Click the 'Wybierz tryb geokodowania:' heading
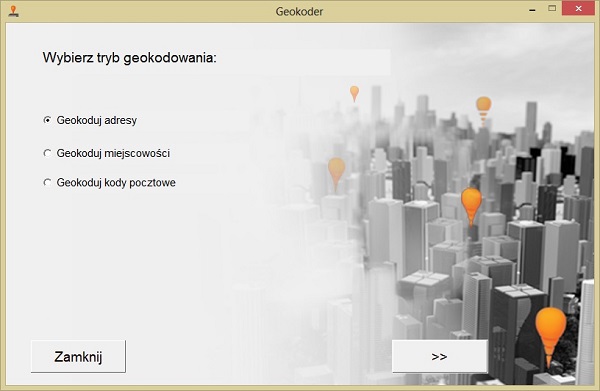The width and height of the screenshot is (600, 391). pos(130,58)
